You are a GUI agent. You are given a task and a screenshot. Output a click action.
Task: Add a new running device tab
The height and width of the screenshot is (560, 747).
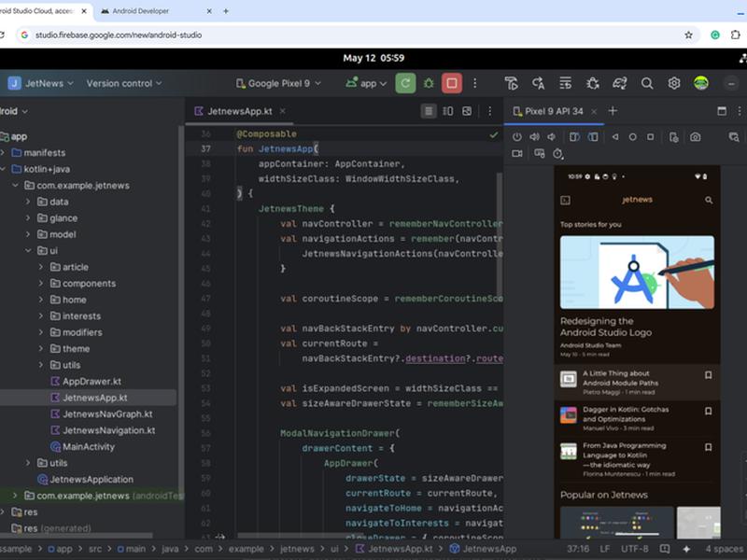point(613,111)
